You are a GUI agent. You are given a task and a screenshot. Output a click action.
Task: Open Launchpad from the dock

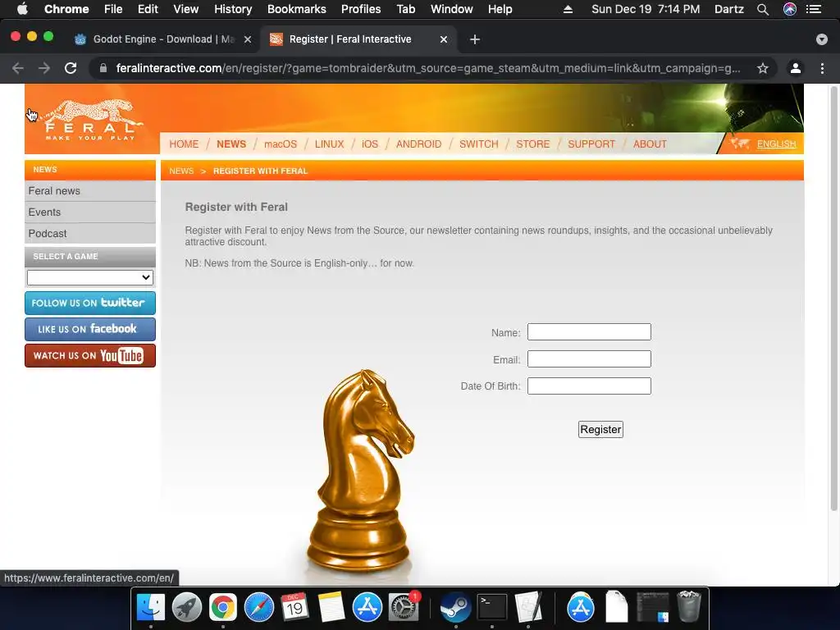(x=186, y=607)
